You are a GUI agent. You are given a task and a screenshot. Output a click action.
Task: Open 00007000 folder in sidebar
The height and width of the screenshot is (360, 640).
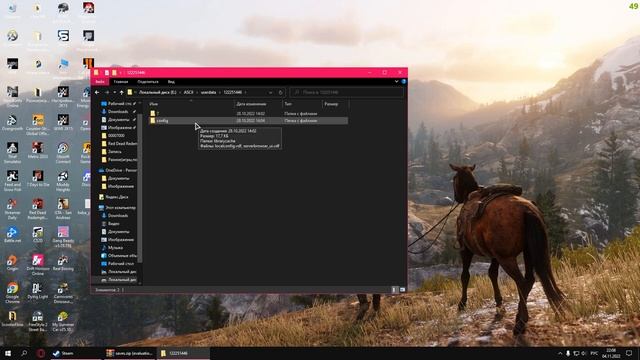coord(113,136)
